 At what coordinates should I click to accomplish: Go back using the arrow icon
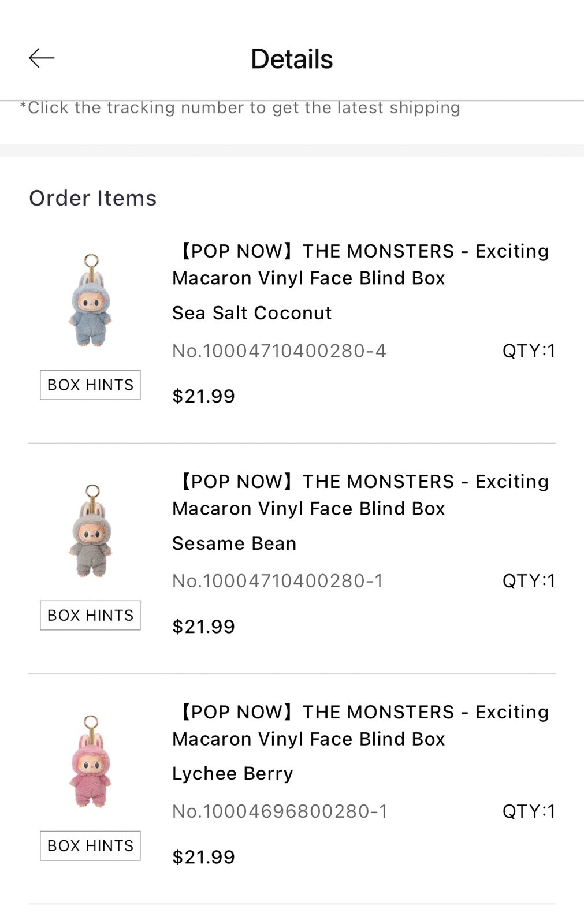click(42, 58)
